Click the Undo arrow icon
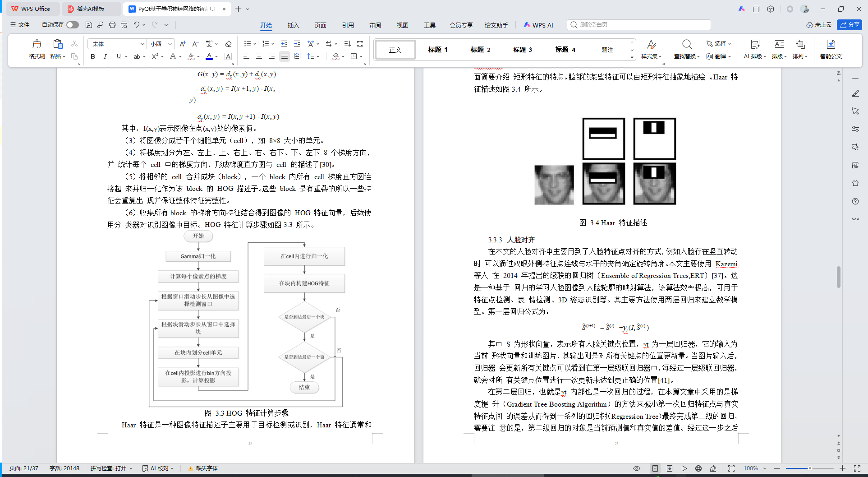The image size is (868, 477). tap(136, 25)
